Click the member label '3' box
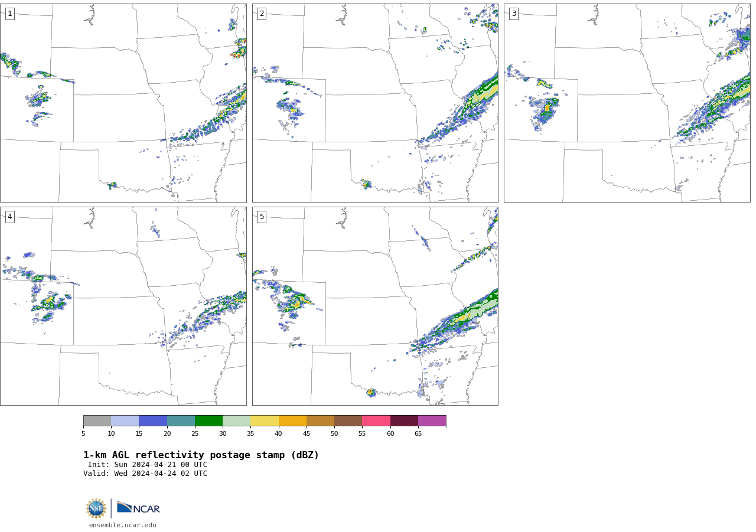The image size is (756, 532). 513,14
